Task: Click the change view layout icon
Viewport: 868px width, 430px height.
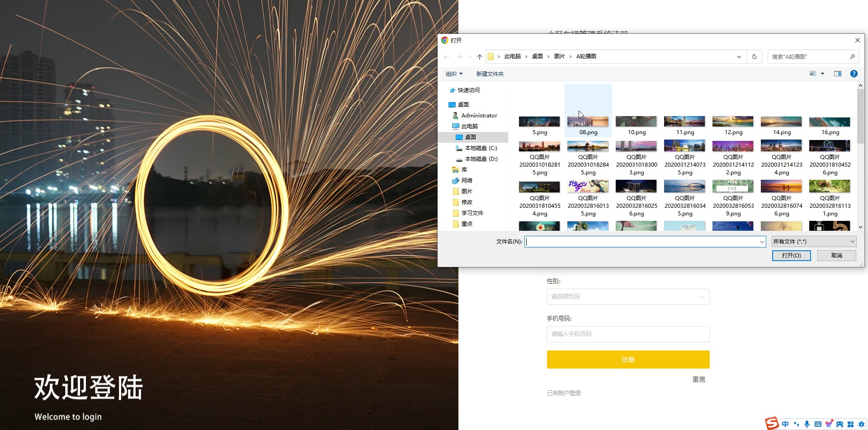Action: 812,74
